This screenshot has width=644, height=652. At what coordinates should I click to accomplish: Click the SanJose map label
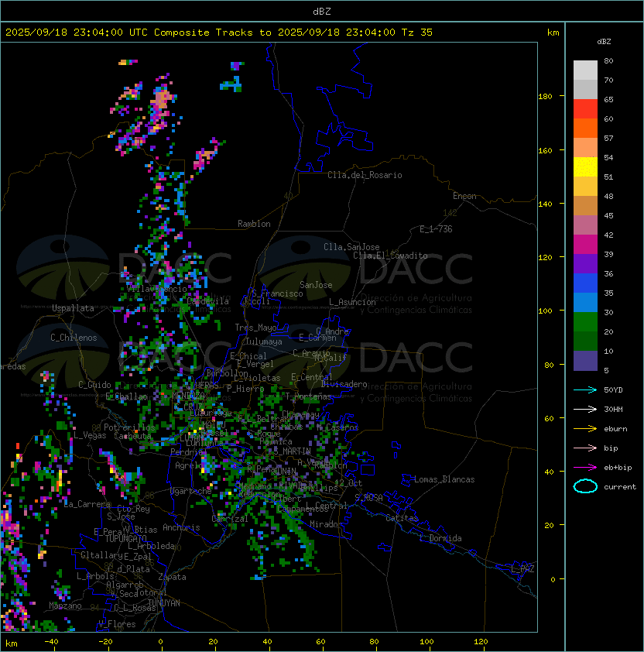(x=316, y=285)
